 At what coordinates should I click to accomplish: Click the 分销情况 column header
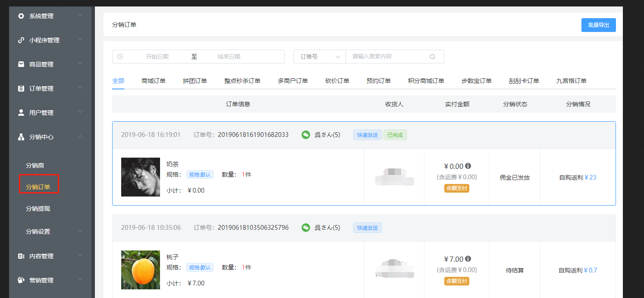(578, 104)
